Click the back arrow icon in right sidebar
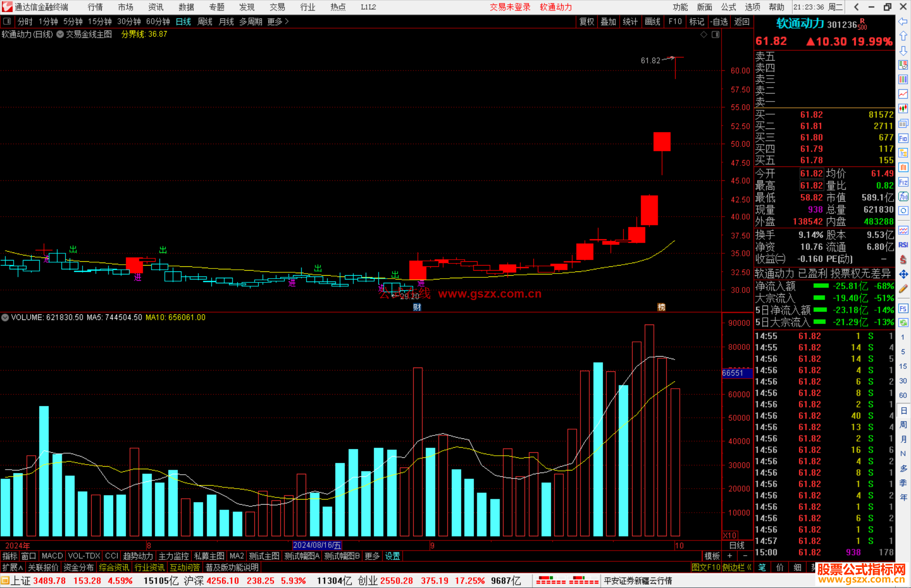Viewport: 911px width, 588px height. [x=903, y=21]
